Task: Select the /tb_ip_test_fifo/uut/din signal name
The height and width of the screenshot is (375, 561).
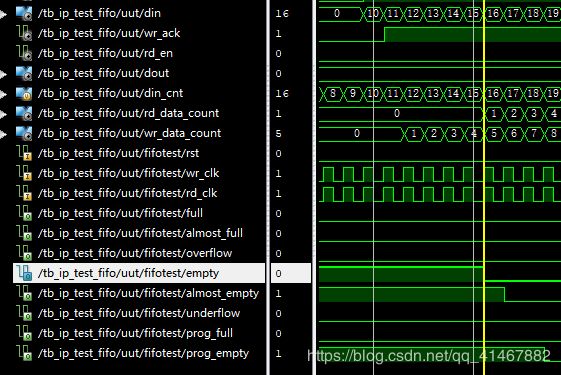Action: coord(99,13)
